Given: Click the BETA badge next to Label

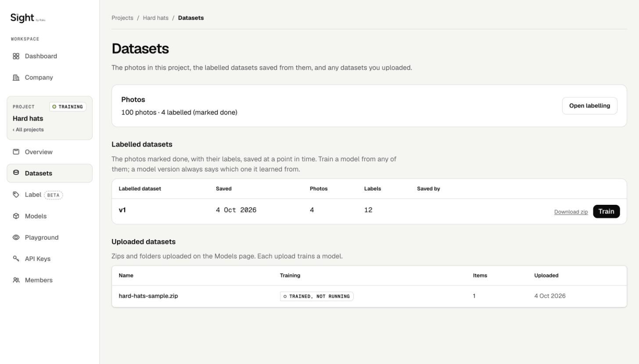Looking at the screenshot, I should point(54,195).
